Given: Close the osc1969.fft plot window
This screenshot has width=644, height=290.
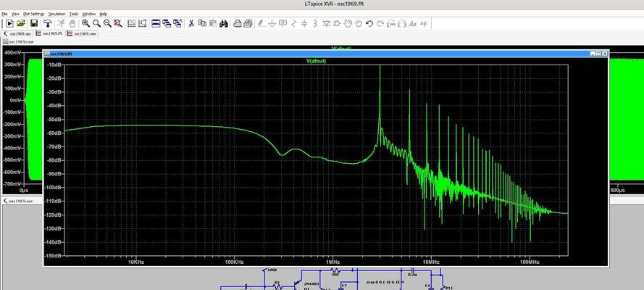Looking at the screenshot, I should 605,54.
